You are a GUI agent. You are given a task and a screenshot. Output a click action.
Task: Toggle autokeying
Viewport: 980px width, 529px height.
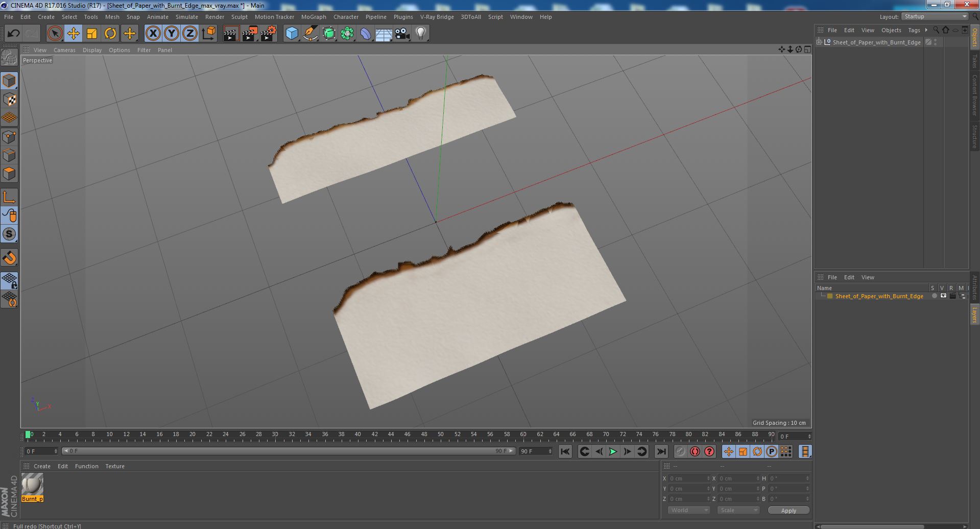(x=695, y=451)
